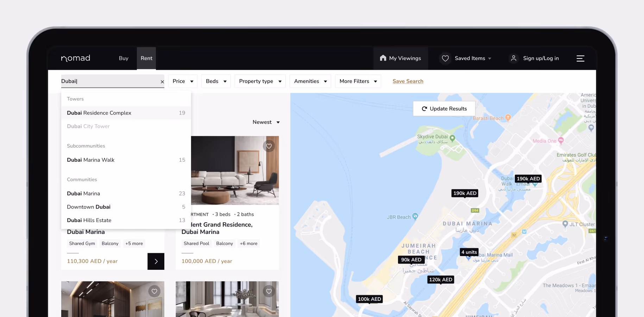The height and width of the screenshot is (317, 644).
Task: Click the Sign up user avatar icon
Action: click(x=513, y=58)
